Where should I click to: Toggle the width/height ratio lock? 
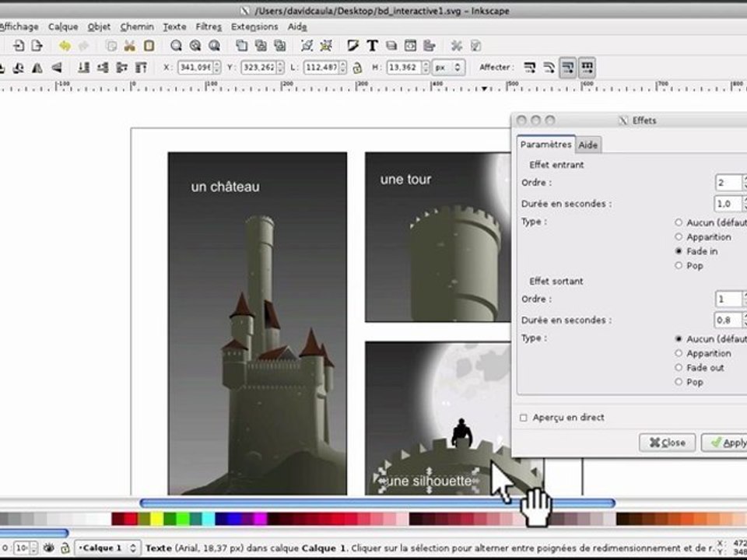(x=357, y=68)
